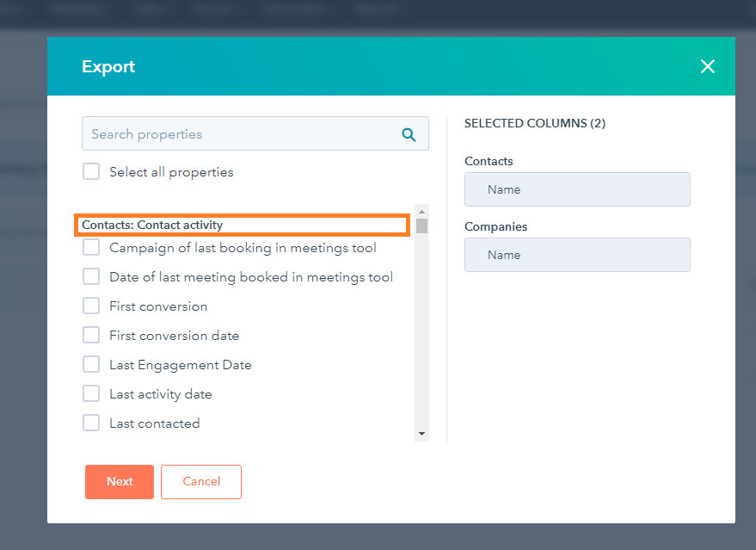
Task: Click the search magnifier icon
Action: 408,133
